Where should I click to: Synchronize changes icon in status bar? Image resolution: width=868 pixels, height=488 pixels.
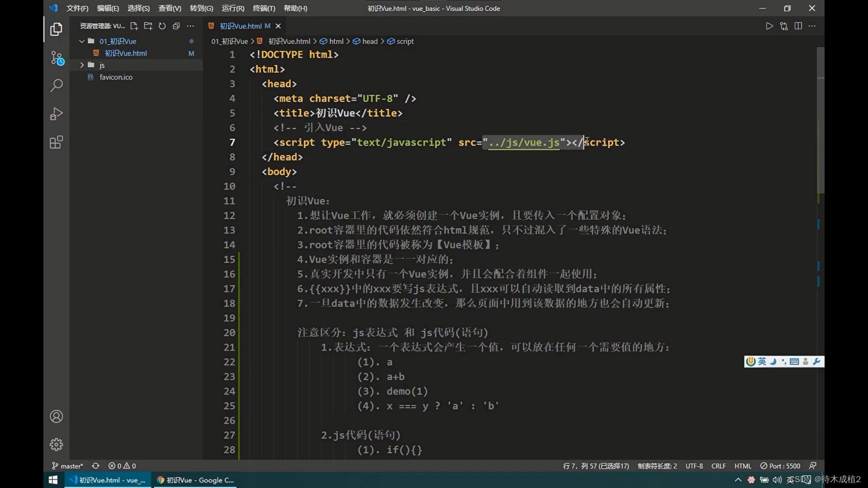pos(95,466)
